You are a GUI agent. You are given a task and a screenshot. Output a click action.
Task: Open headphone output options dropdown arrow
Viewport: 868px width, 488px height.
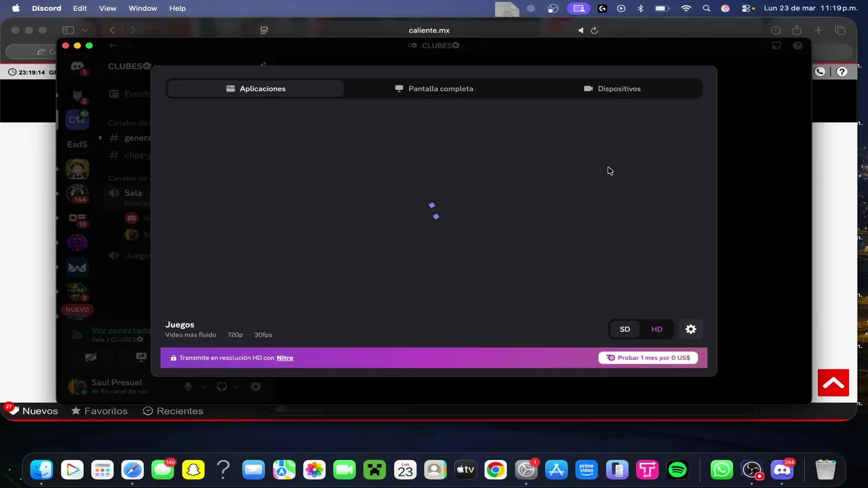click(x=237, y=387)
